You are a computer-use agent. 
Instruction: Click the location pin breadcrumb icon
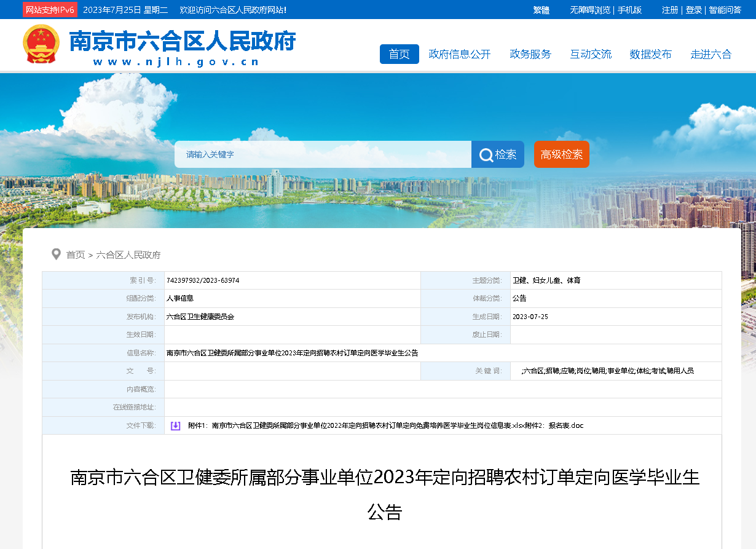click(56, 255)
